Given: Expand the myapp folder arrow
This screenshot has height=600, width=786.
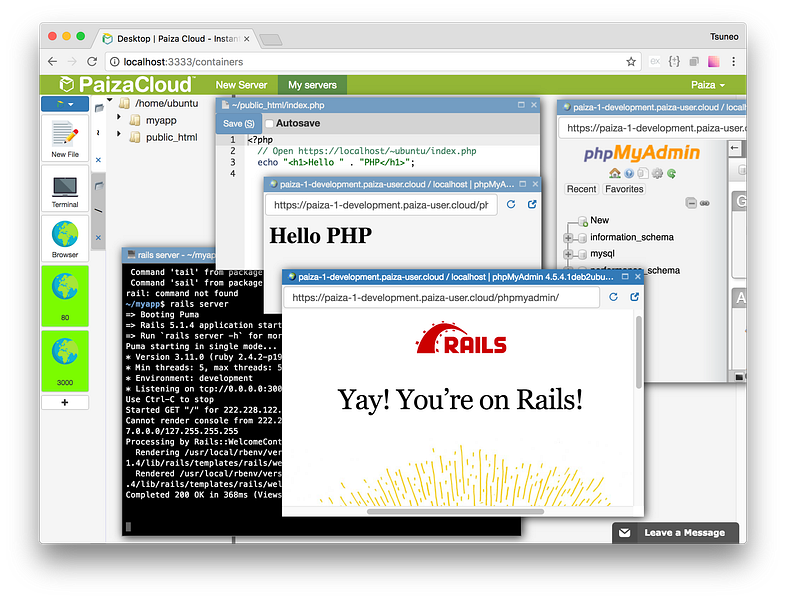Looking at the screenshot, I should tap(119, 117).
